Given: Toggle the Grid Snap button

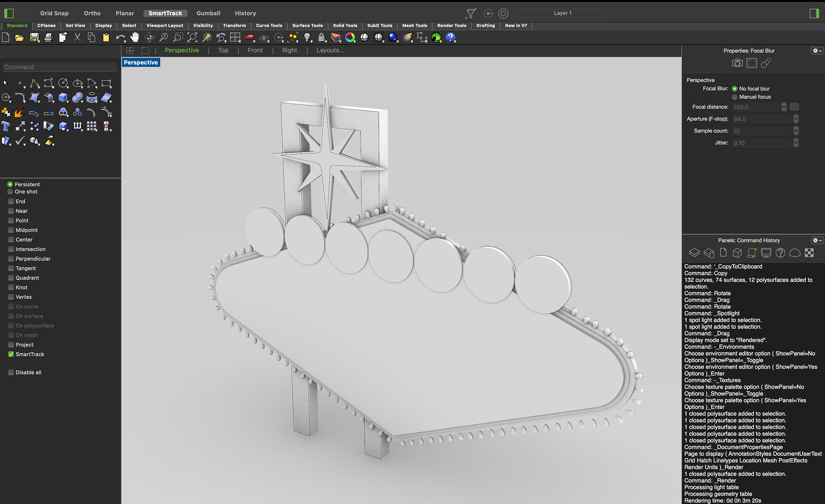Looking at the screenshot, I should click(54, 13).
